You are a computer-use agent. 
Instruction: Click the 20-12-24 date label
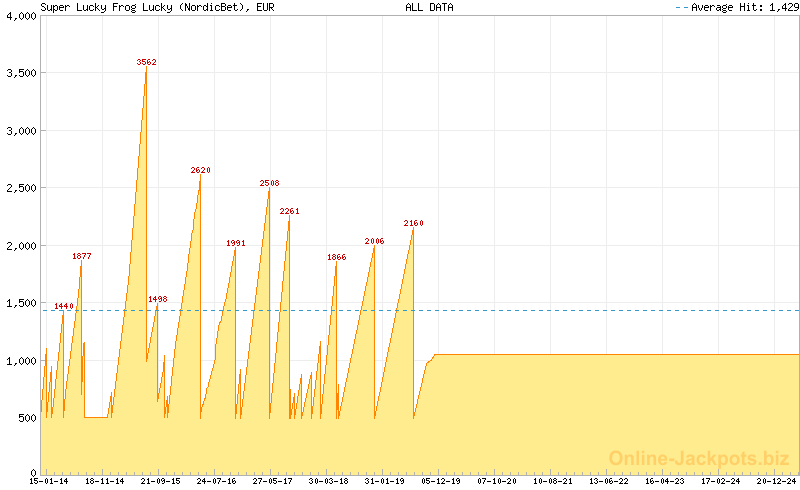[x=777, y=481]
